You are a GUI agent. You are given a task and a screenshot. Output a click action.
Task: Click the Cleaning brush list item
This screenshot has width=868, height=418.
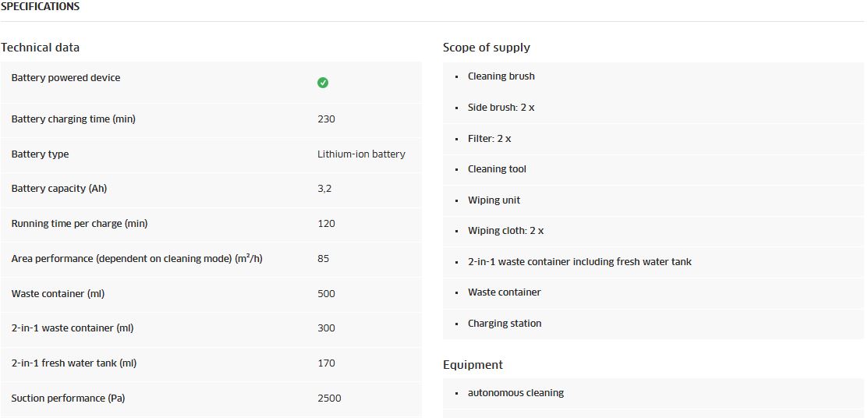[501, 76]
